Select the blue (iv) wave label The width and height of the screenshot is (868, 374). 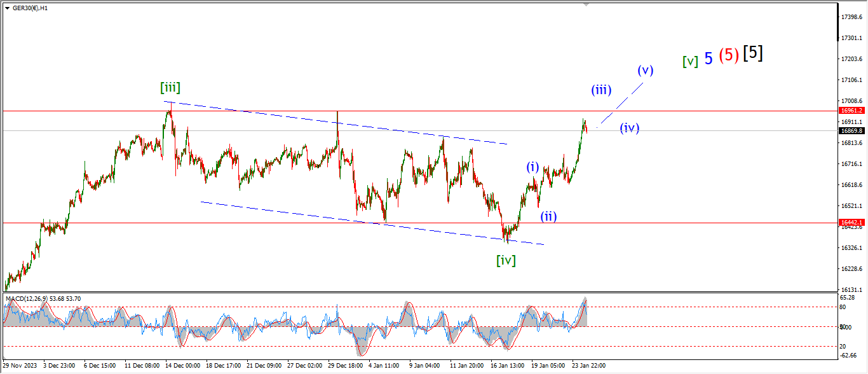pyautogui.click(x=629, y=128)
